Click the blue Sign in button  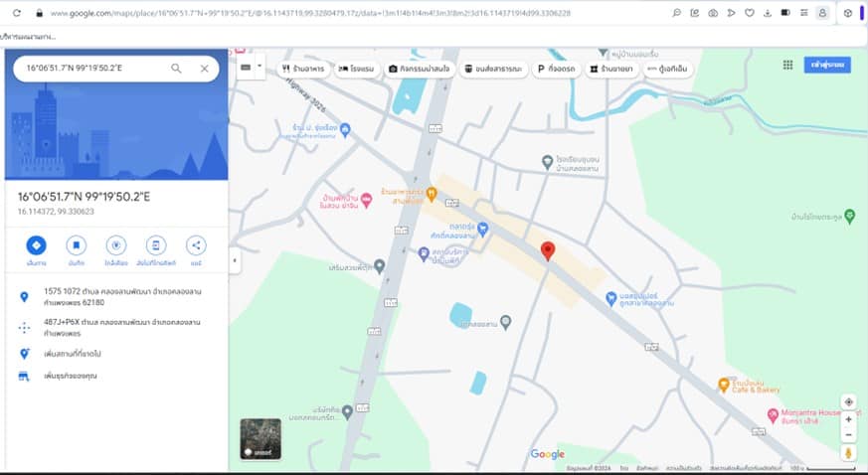pyautogui.click(x=827, y=65)
